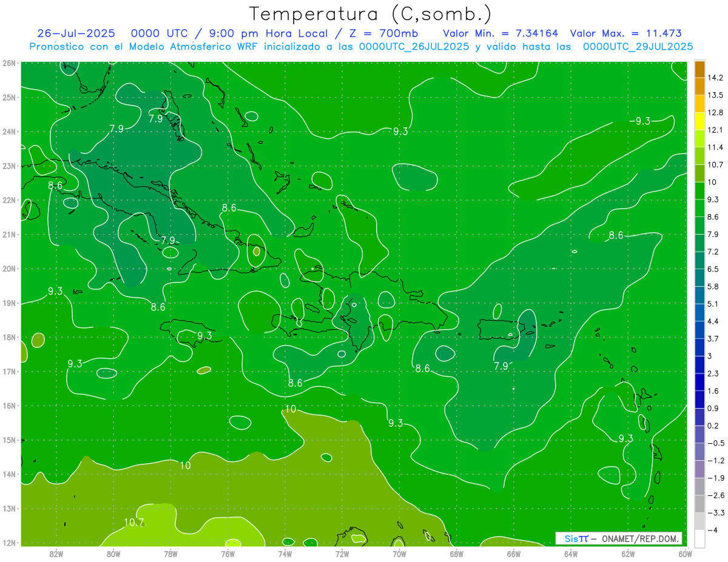Click the longitude label '82W'

[x=56, y=554]
